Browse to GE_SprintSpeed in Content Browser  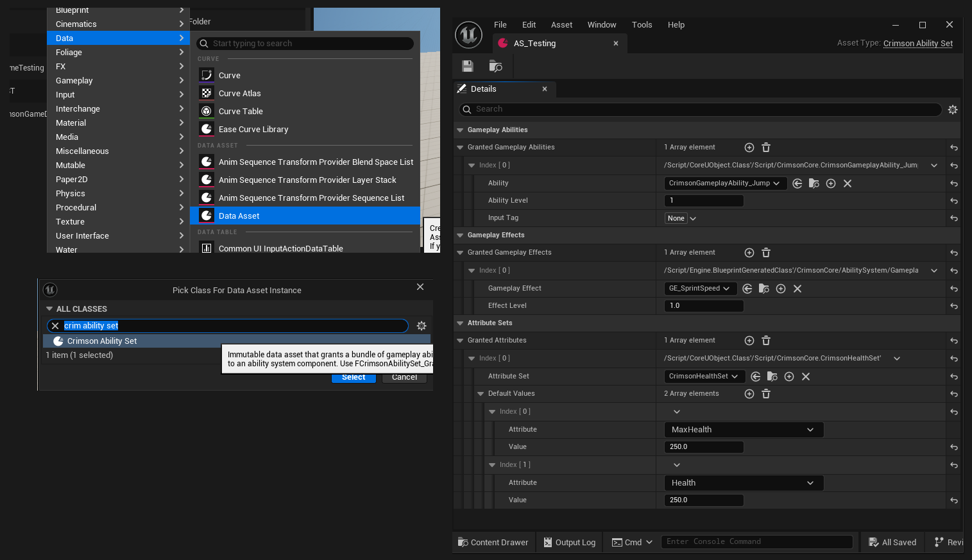pyautogui.click(x=764, y=289)
